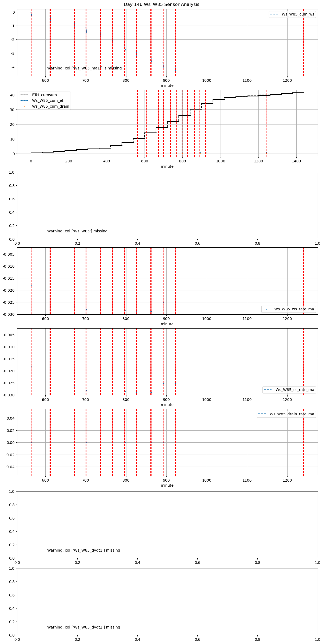
Task: Click the y-axis tick 40 on the cumsum plot
Action: coord(12,95)
